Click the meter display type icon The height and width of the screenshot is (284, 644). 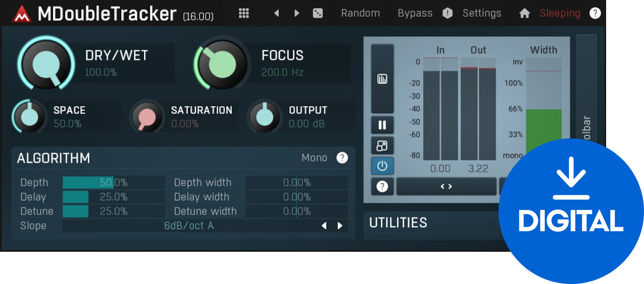coord(382,79)
